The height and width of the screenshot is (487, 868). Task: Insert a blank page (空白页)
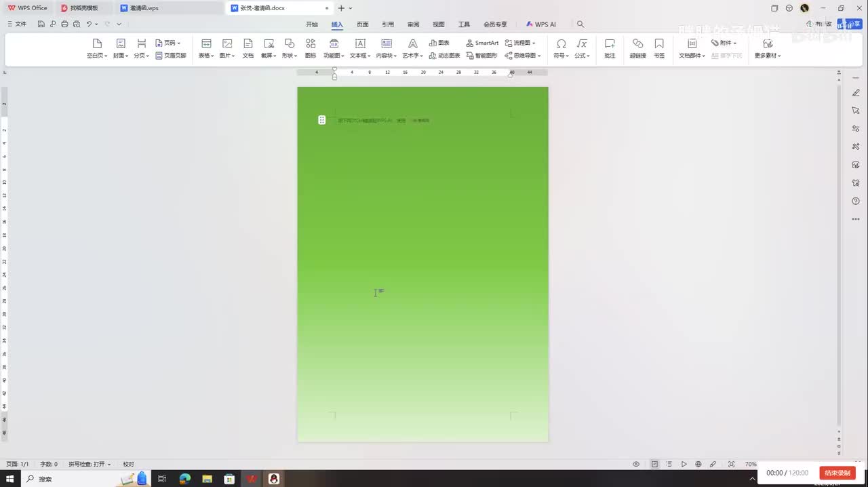click(97, 49)
